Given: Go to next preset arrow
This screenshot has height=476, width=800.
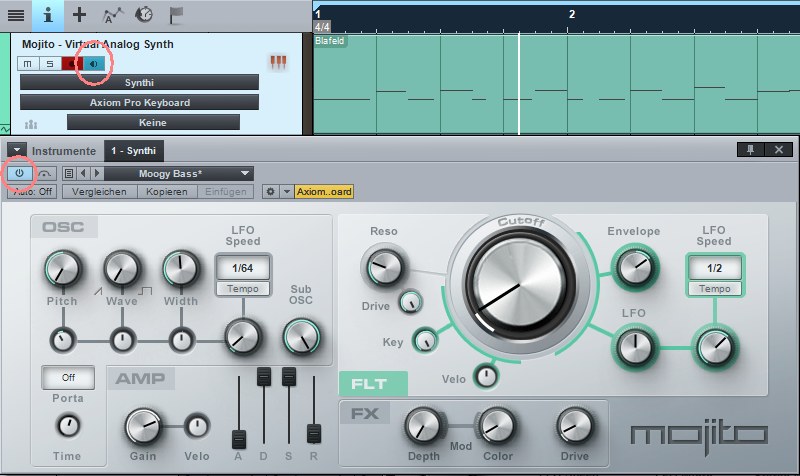Looking at the screenshot, I should (97, 173).
